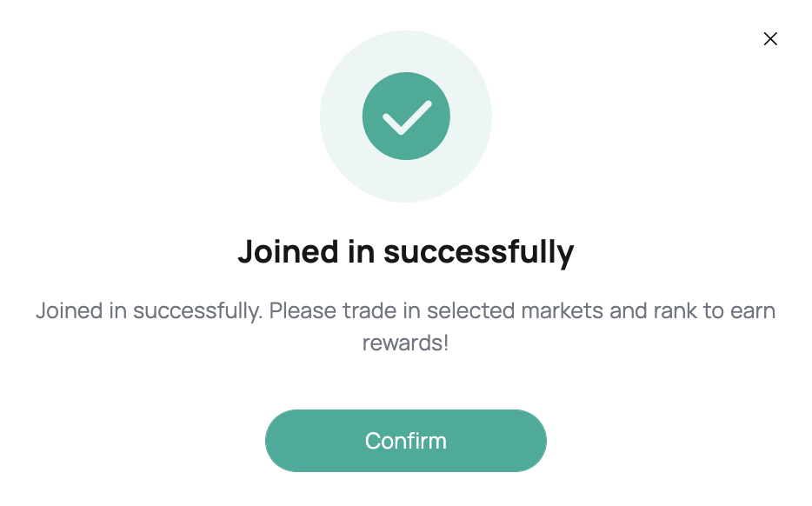Click the 'rank to earn' phrase in the message
The height and width of the screenshot is (506, 812).
(x=715, y=310)
